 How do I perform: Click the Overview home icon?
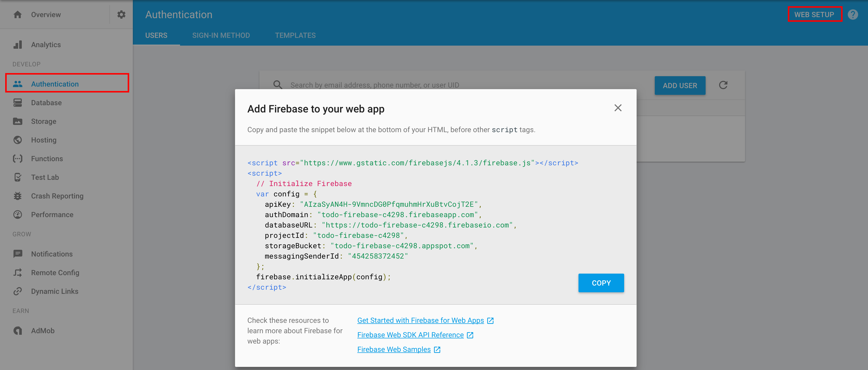pyautogui.click(x=17, y=15)
